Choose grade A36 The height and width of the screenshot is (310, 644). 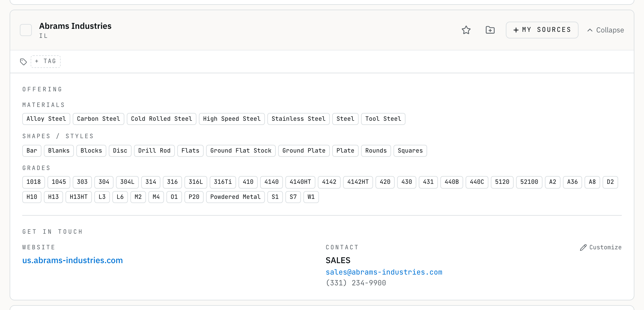point(573,182)
